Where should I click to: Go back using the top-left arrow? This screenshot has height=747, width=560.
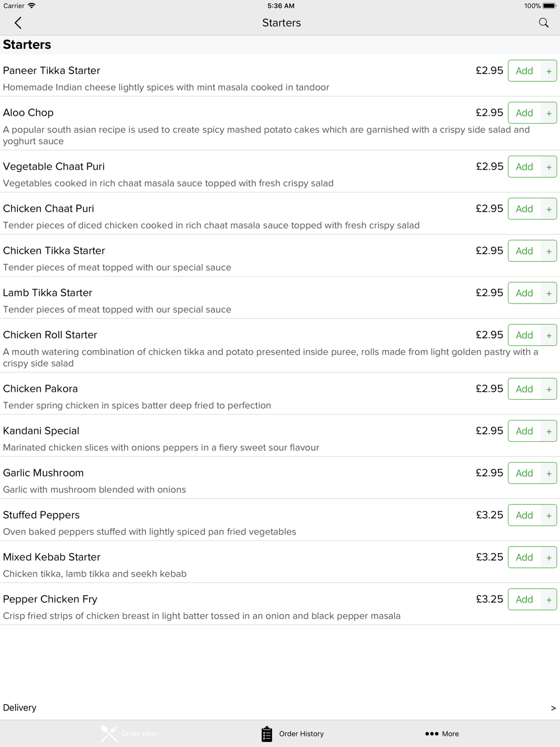coord(18,23)
